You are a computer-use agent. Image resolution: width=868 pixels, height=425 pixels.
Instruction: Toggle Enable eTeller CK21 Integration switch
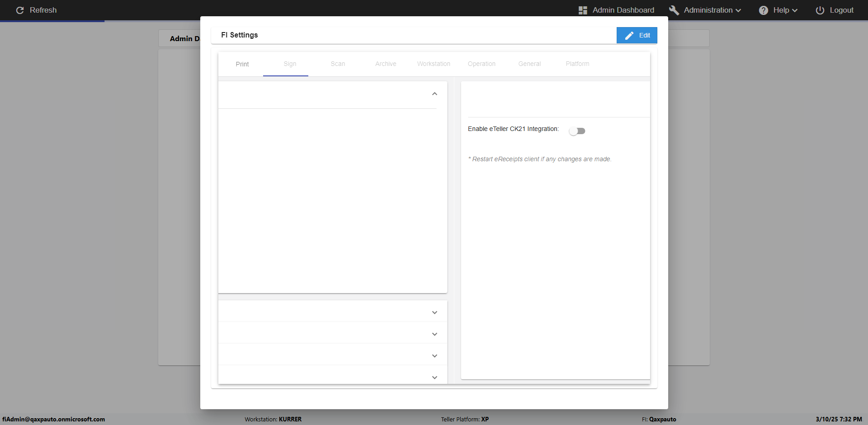(577, 131)
